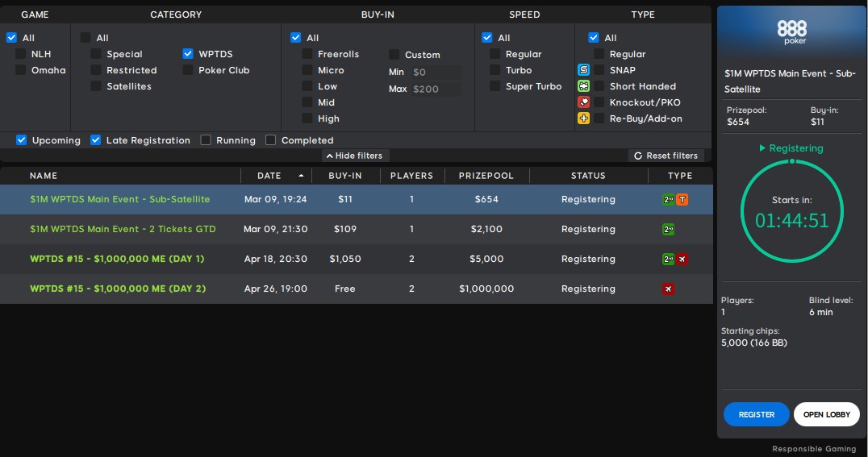Click the Apr 18, 20:30 date cell

[x=276, y=259]
